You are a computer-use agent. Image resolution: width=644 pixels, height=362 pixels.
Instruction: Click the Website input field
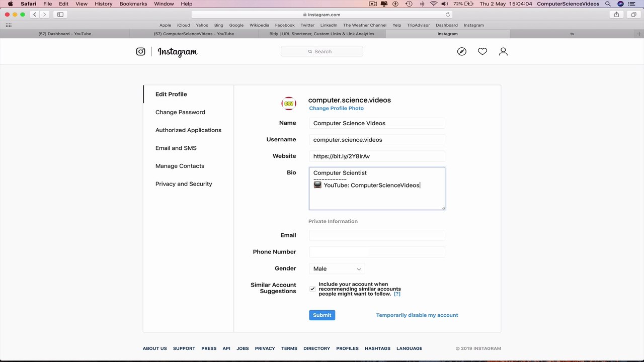click(377, 156)
